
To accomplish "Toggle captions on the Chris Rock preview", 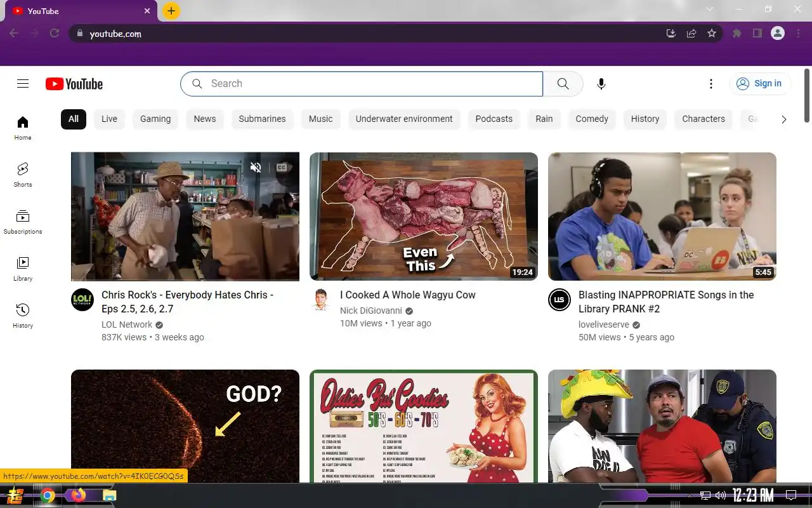I will coord(281,168).
